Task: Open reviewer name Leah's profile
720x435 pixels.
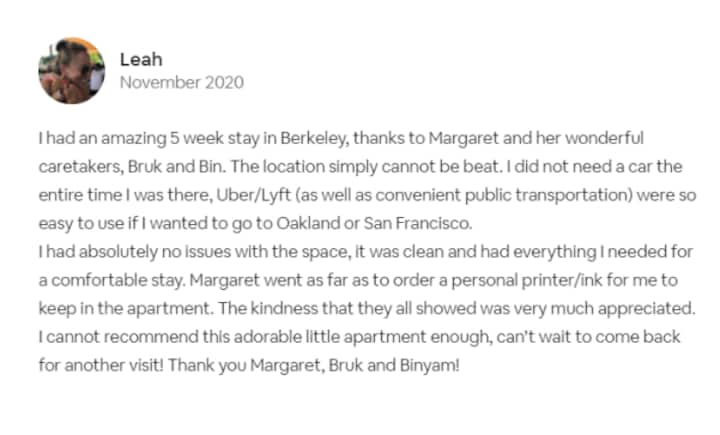Action: [x=140, y=59]
